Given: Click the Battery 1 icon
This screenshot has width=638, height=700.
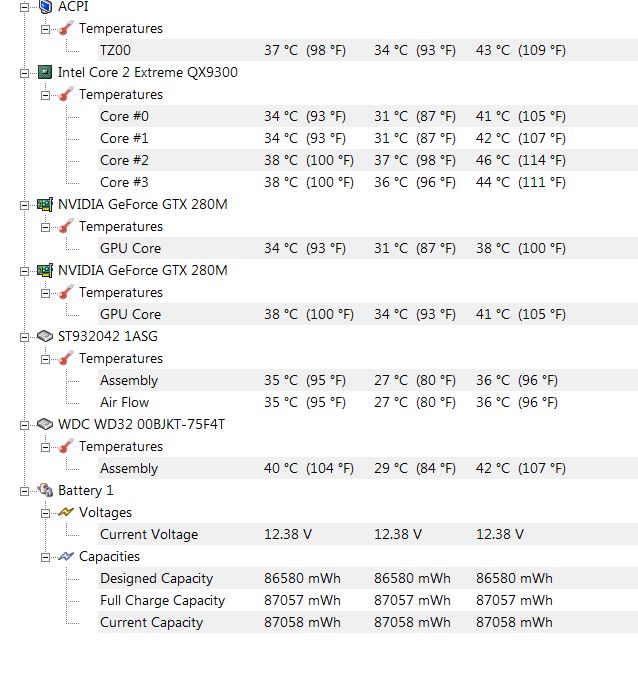Looking at the screenshot, I should [x=45, y=490].
